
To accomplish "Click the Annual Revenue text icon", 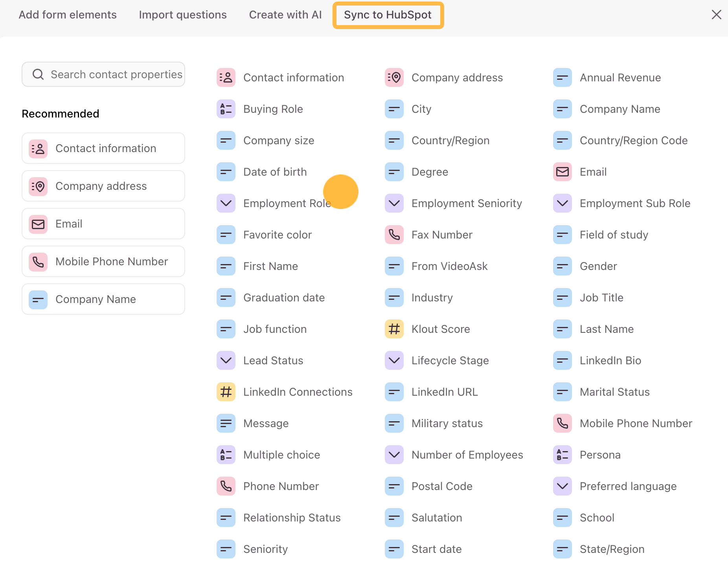I will tap(563, 77).
